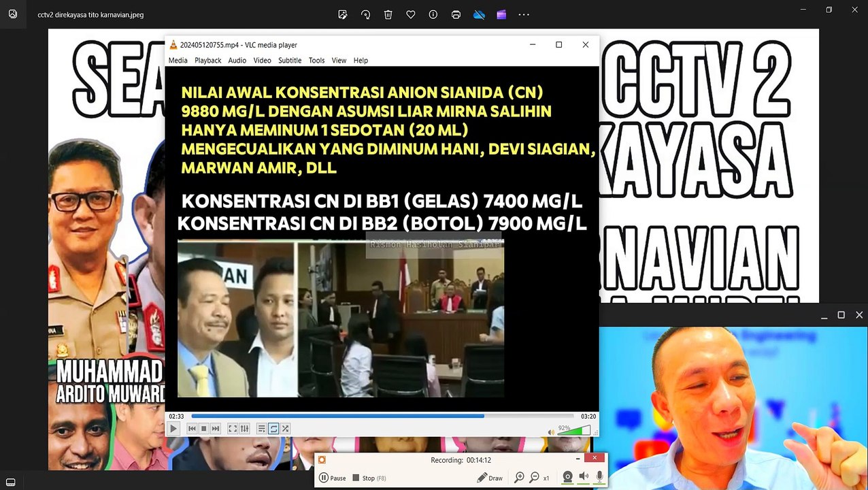Open the Video menu in VLC
The height and width of the screenshot is (490, 868).
coord(262,61)
